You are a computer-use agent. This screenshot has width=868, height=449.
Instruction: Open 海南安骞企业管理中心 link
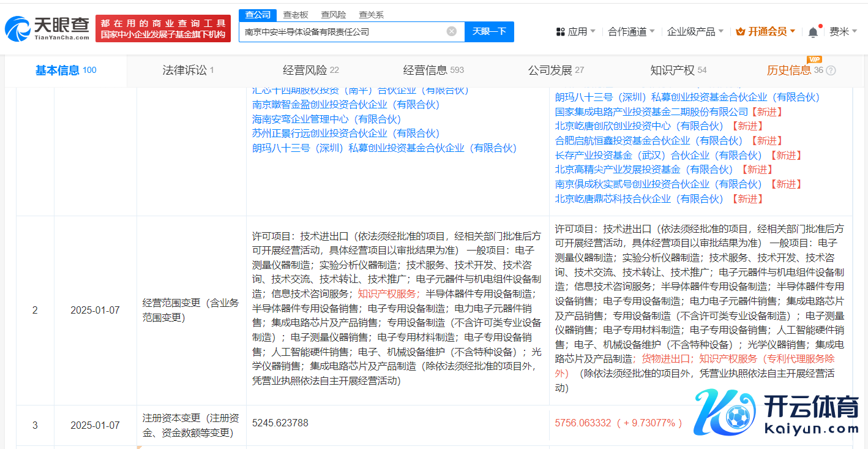point(326,119)
